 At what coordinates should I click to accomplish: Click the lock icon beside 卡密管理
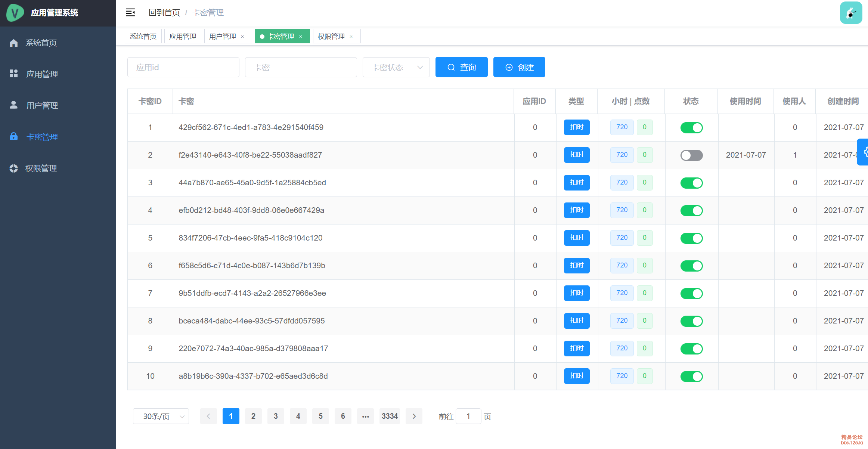click(14, 136)
